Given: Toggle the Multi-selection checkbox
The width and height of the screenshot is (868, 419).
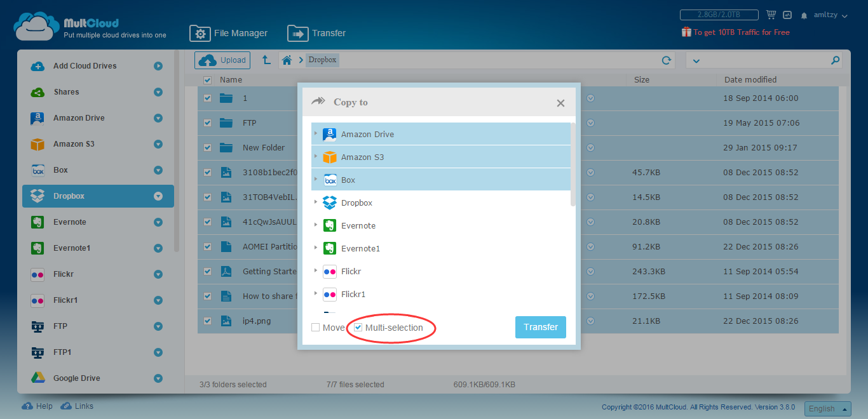Looking at the screenshot, I should (x=358, y=328).
